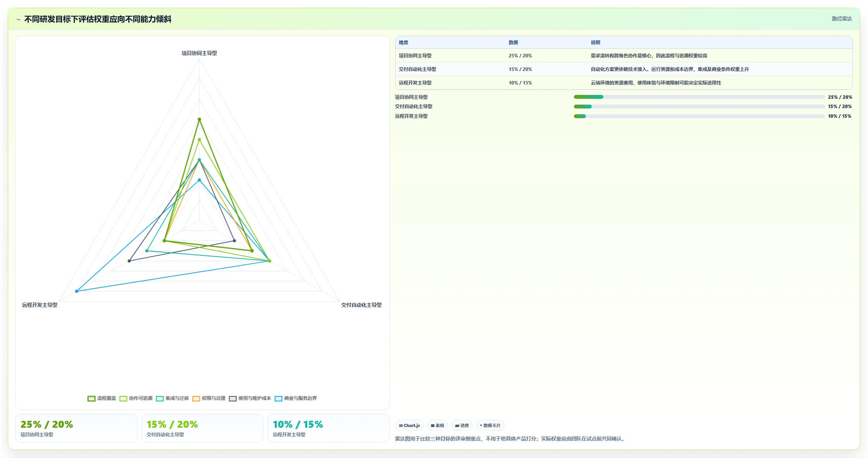Select the 交付自动化主导型 progress bar
The height and width of the screenshot is (458, 868).
click(699, 107)
